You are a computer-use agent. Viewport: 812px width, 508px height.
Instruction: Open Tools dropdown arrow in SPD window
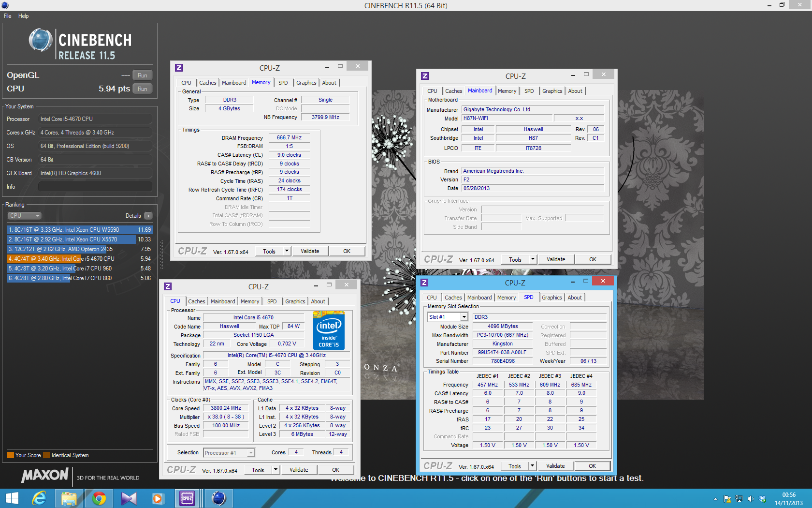click(532, 466)
